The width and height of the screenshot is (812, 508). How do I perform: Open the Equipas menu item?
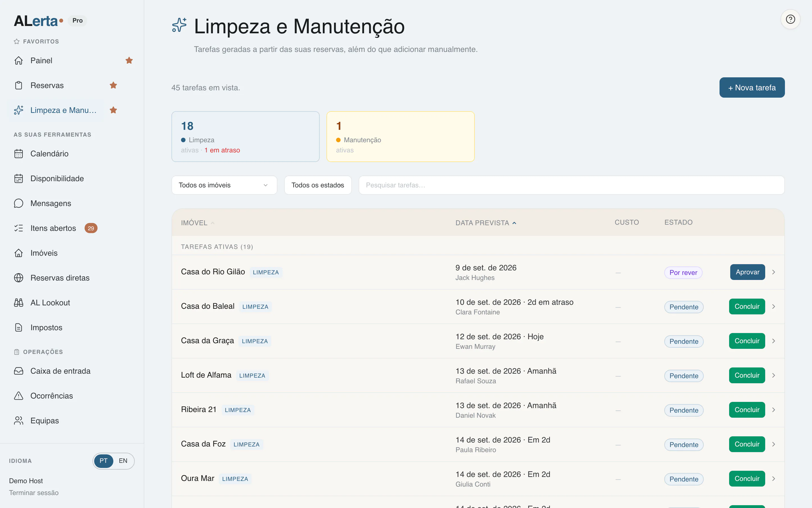(45, 421)
